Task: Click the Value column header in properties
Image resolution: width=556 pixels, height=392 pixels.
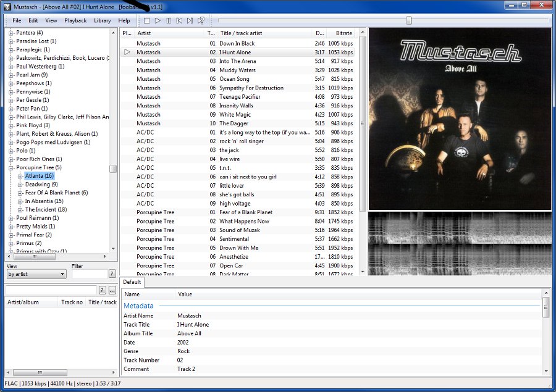Action: tap(358, 294)
